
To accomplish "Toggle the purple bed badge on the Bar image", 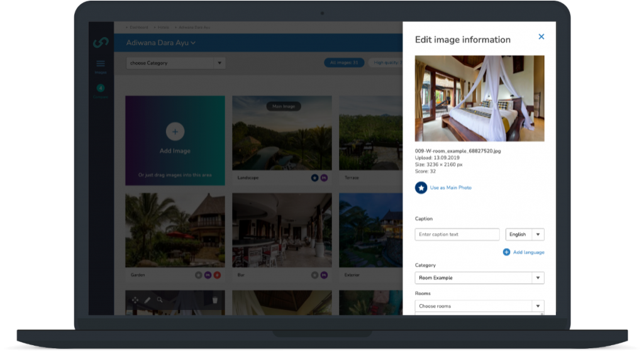I will 324,275.
